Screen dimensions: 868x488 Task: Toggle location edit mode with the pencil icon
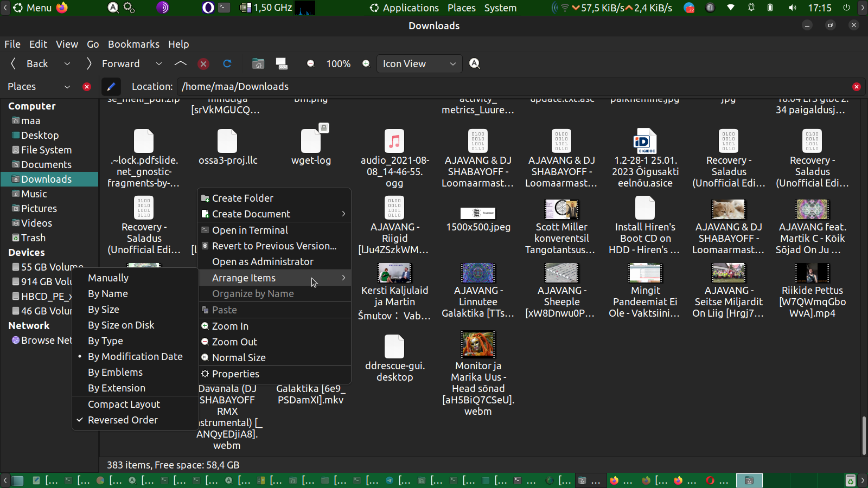click(111, 87)
